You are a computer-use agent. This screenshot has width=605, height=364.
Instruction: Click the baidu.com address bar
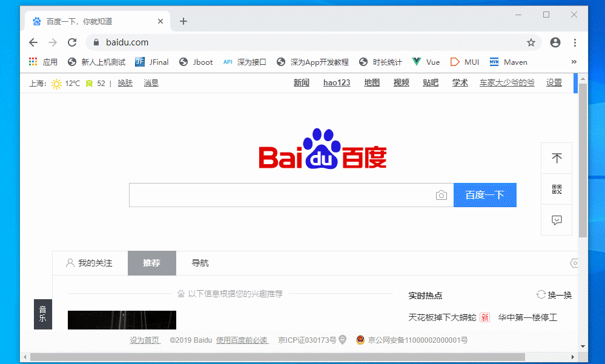312,42
